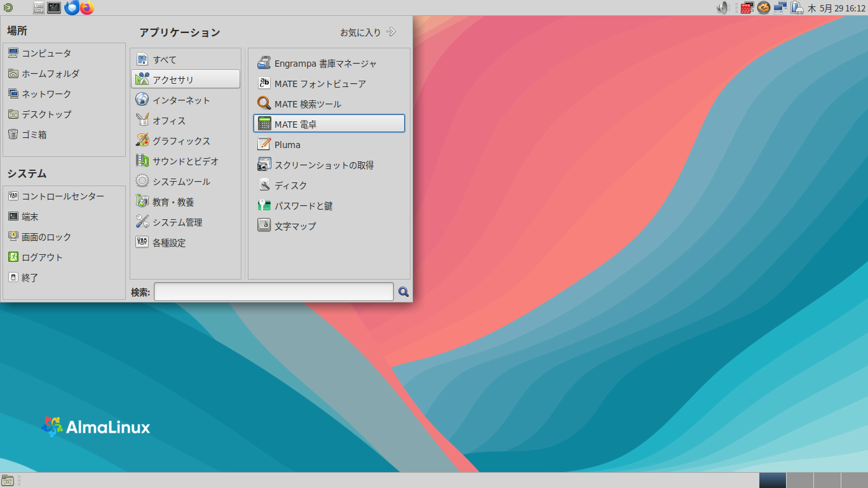Click the magnifier search button beside 検索 field
The width and height of the screenshot is (868, 488).
(x=403, y=292)
